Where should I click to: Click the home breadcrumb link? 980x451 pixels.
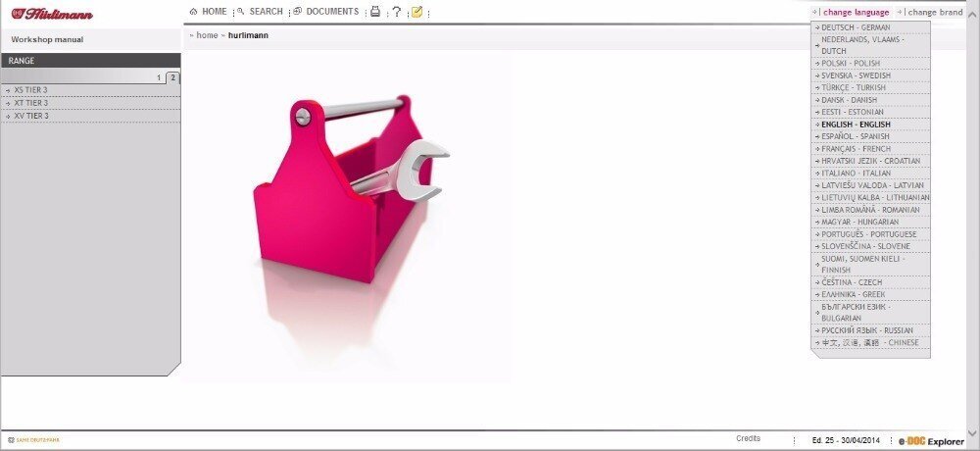click(x=207, y=35)
